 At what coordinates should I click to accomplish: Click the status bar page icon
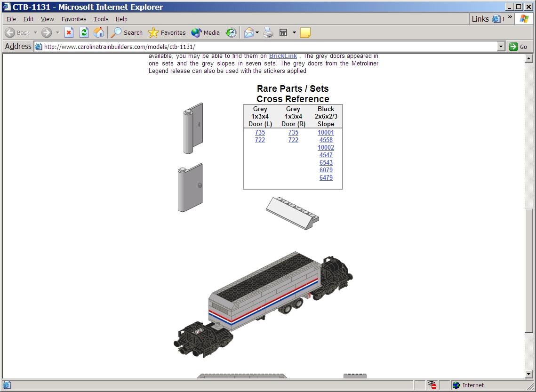tap(7, 385)
